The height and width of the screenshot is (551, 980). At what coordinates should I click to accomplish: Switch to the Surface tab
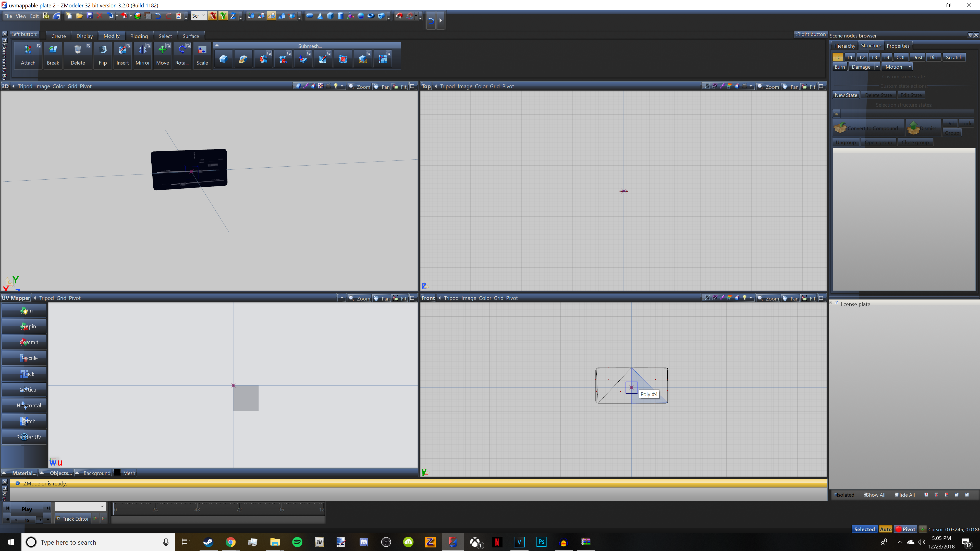(x=191, y=36)
